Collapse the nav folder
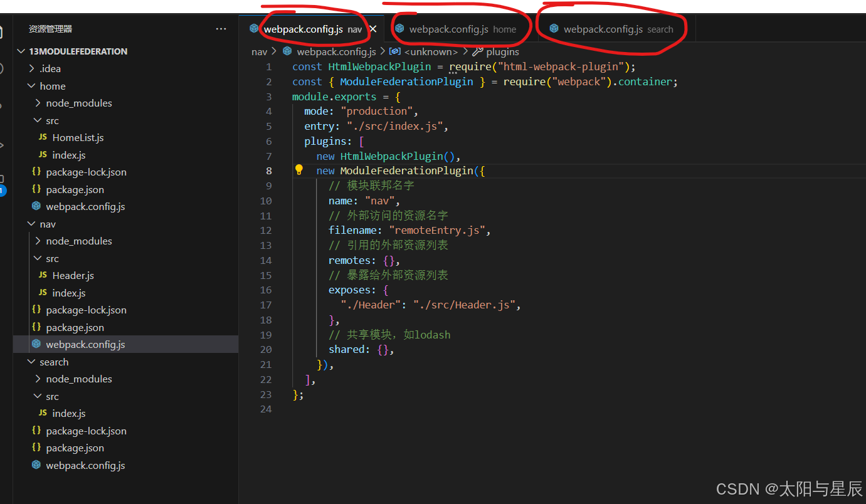Screen dimensions: 866x504 click(x=48, y=224)
